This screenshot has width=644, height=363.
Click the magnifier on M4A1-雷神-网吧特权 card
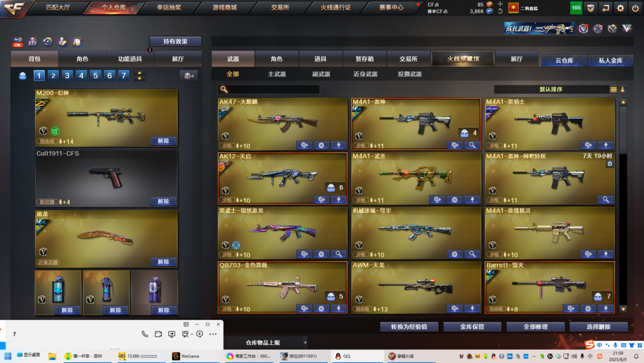tap(606, 200)
